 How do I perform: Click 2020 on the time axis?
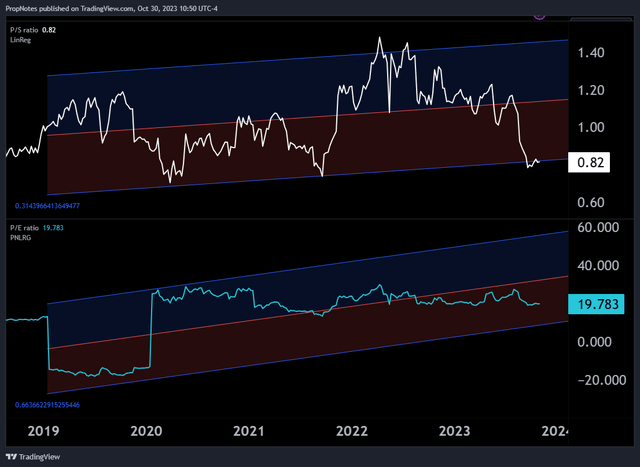(147, 430)
